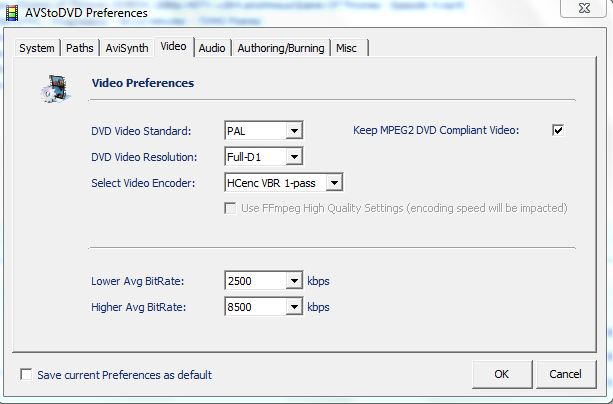Open the Authoring/Burning tab
Viewport: 613px width, 404px height.
(280, 48)
